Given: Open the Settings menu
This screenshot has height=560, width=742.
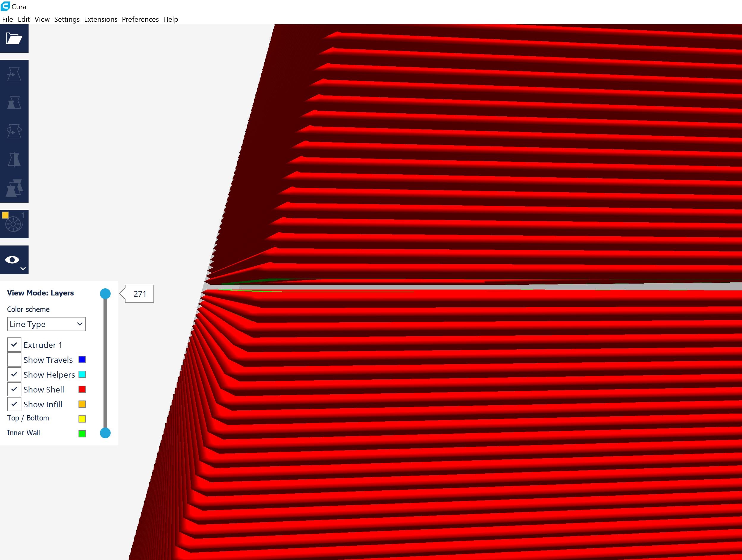Looking at the screenshot, I should [67, 19].
